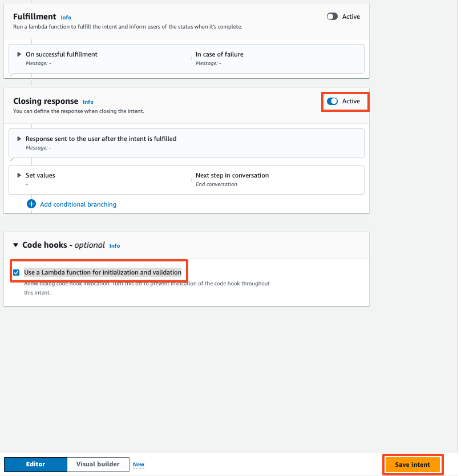Click Next step in conversation panel

pos(232,175)
